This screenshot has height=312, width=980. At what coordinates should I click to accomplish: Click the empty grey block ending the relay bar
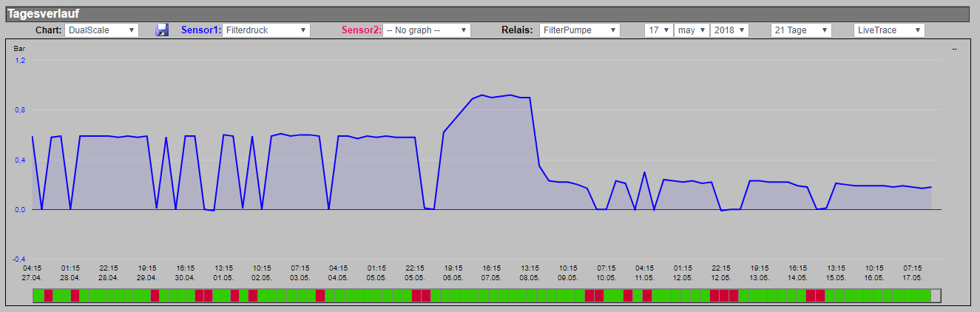(936, 296)
